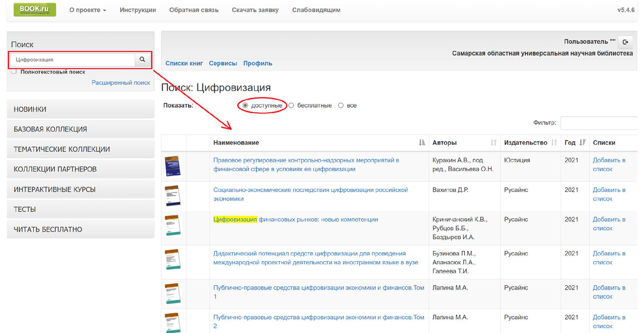Select the все radio button
Screen dimensions: 644x333
click(341, 106)
